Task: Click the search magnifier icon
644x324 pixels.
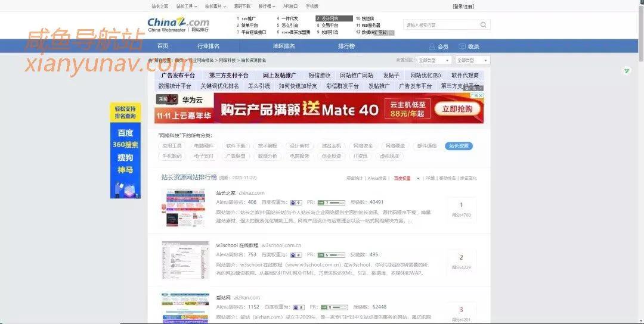Action: pos(483,25)
